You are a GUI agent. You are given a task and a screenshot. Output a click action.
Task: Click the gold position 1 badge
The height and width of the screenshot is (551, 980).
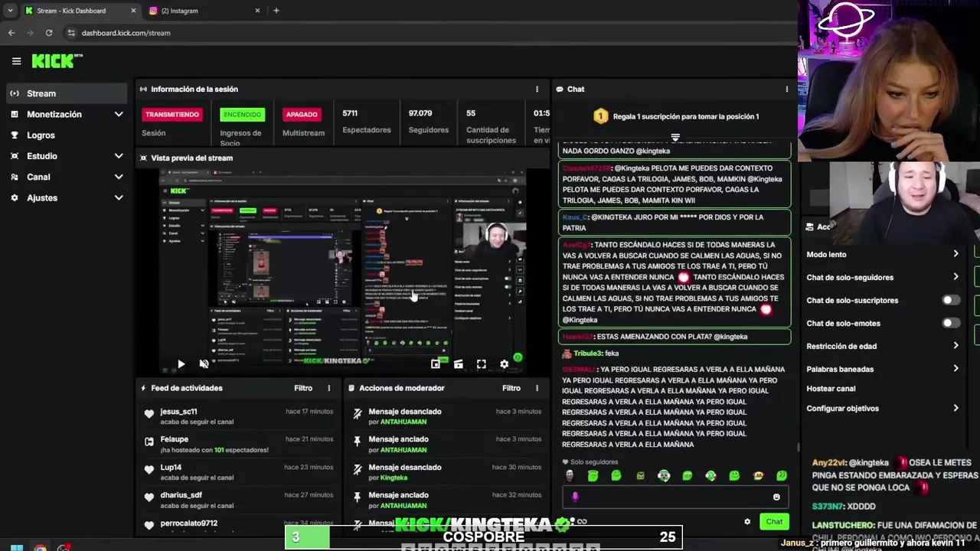[x=600, y=116]
